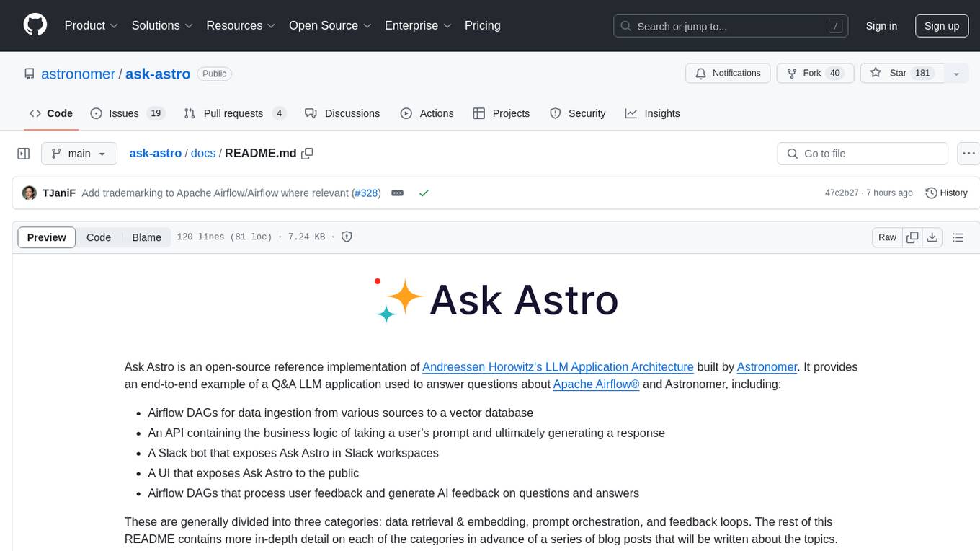
Task: Open TJaniF avatar image
Action: click(x=30, y=193)
